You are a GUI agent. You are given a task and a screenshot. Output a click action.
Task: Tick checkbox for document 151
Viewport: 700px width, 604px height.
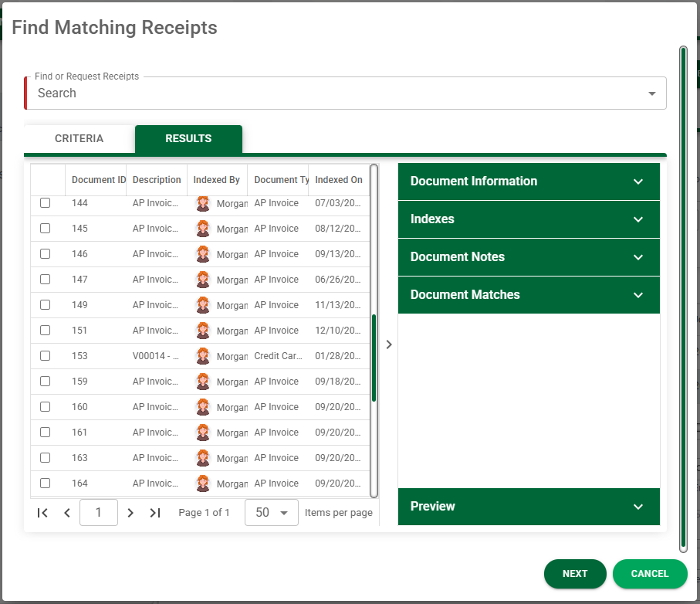[x=45, y=330]
